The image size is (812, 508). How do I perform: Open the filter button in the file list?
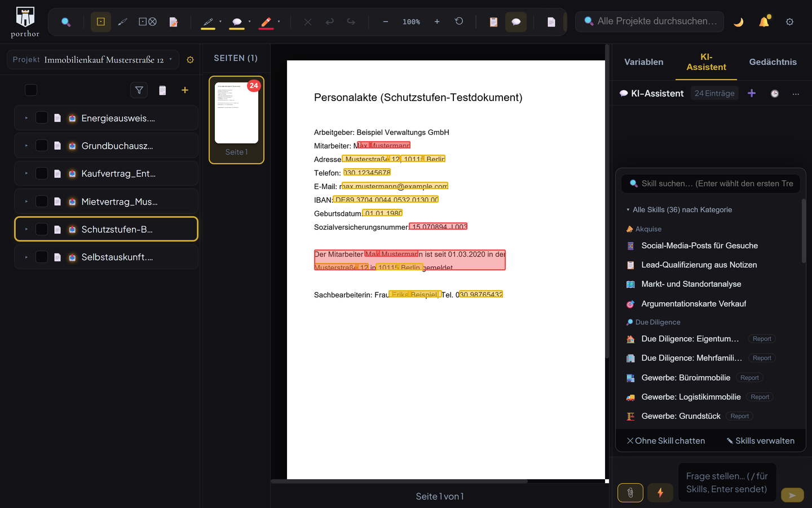(x=139, y=90)
